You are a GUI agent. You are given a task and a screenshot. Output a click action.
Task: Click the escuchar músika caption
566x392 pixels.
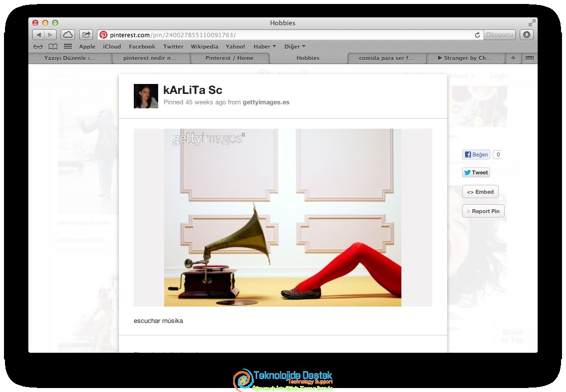[x=158, y=321]
